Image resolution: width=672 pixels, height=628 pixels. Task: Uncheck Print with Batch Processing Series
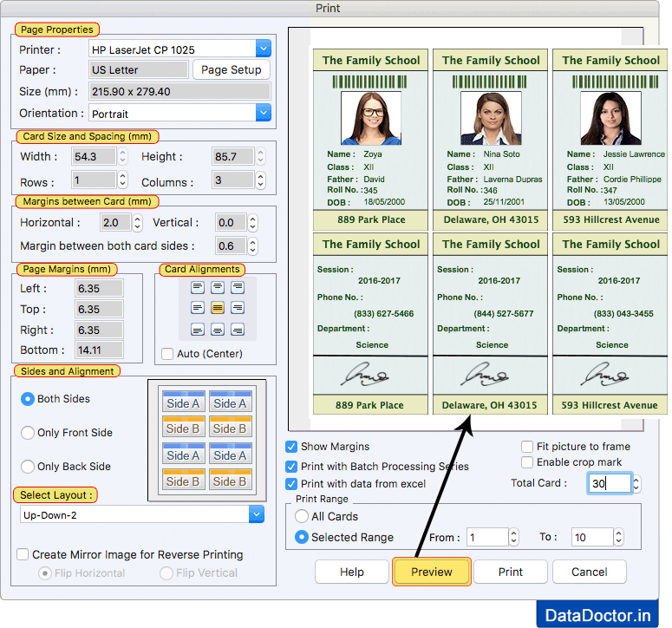point(291,467)
